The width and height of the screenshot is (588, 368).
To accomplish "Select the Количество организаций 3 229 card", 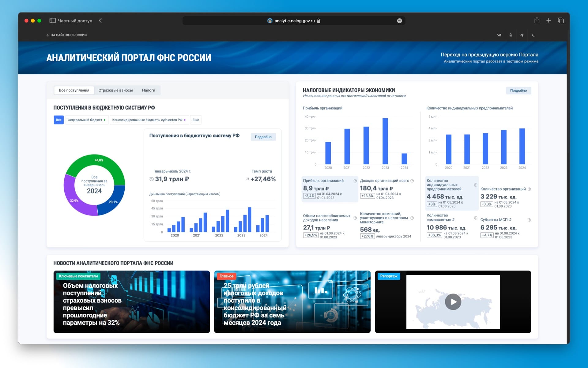I will (505, 197).
